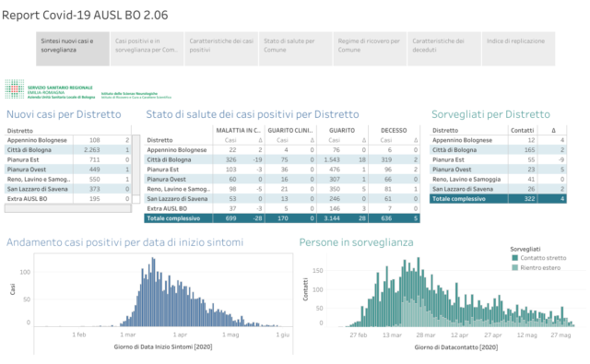
Task: Select the Stato di salute per Comune tab
Action: point(295,49)
